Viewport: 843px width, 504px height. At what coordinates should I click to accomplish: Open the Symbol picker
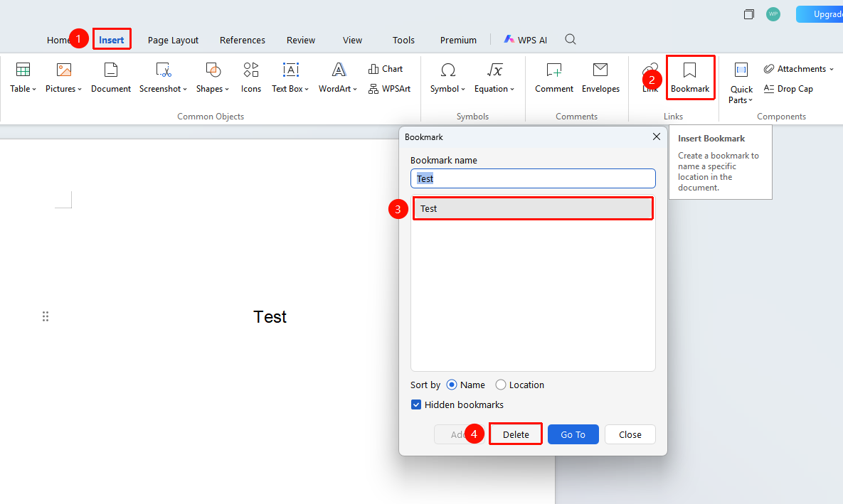tap(447, 77)
